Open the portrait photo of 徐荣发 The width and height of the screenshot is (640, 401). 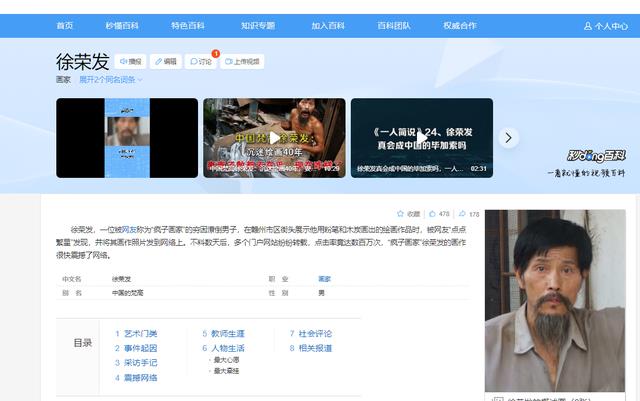point(555,301)
